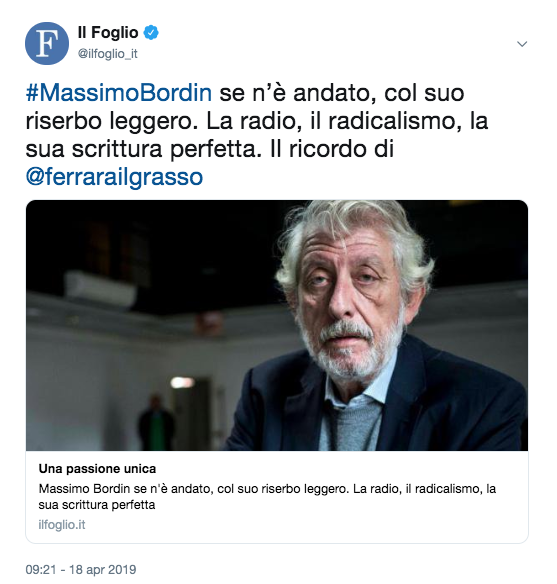The image size is (557, 584).
Task: Click the white F letter in the logo
Action: [x=47, y=44]
